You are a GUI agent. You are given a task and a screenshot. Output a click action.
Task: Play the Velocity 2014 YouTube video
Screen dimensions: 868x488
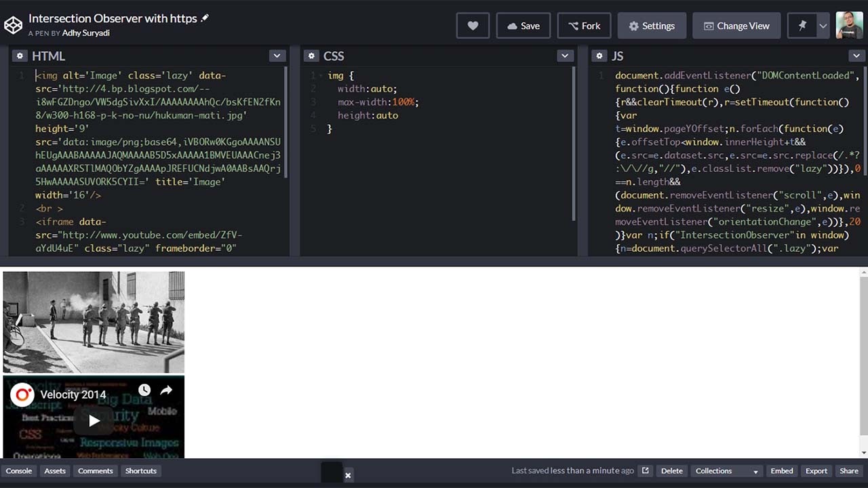(94, 420)
